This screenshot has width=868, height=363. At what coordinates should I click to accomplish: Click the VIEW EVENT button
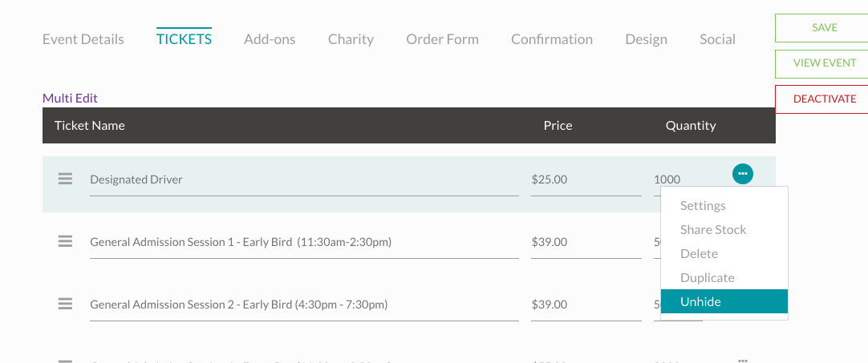pos(824,63)
